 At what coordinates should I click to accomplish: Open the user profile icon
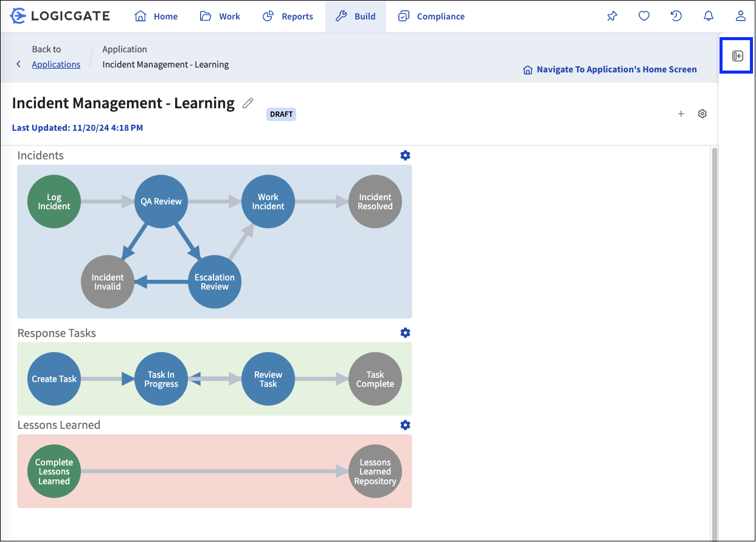740,16
